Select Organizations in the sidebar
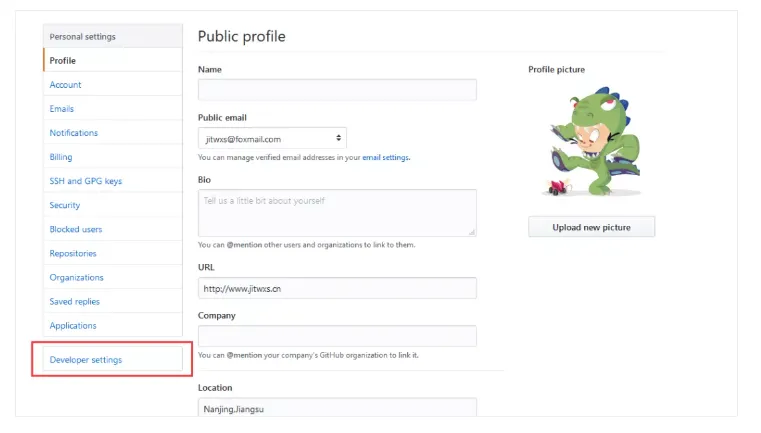Image resolution: width=761 pixels, height=433 pixels. click(x=77, y=277)
